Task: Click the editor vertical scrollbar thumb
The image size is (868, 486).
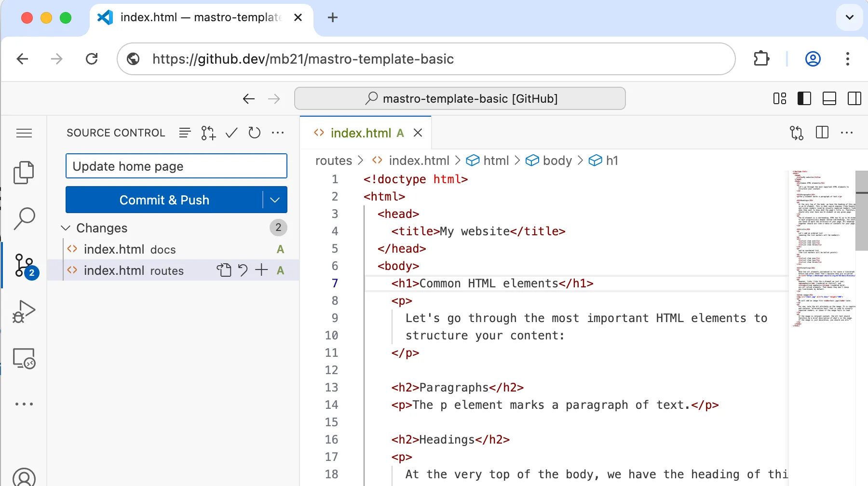Action: pos(862,210)
